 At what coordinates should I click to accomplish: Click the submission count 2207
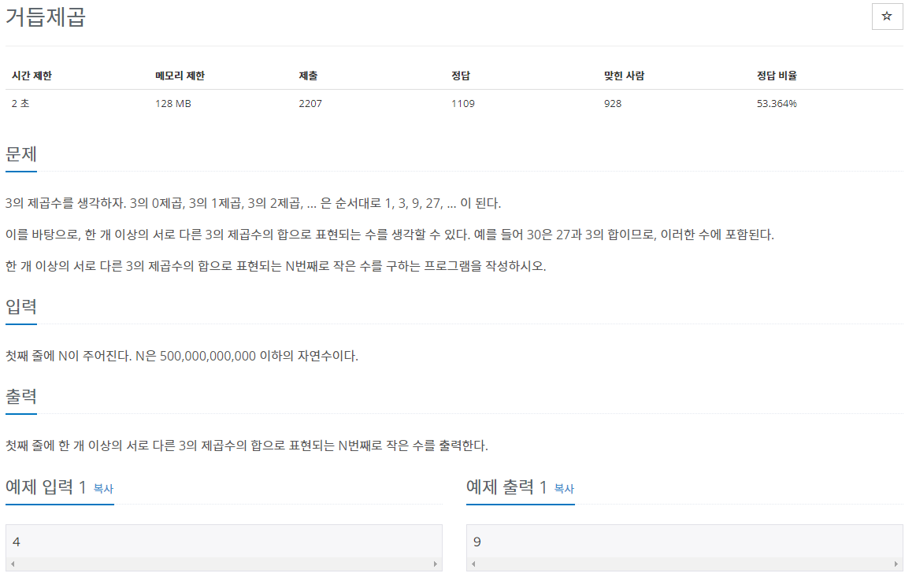click(x=310, y=103)
